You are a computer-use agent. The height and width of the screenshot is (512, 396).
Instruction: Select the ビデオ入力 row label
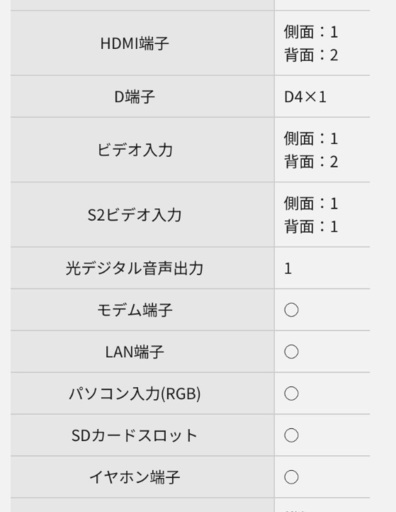135,150
